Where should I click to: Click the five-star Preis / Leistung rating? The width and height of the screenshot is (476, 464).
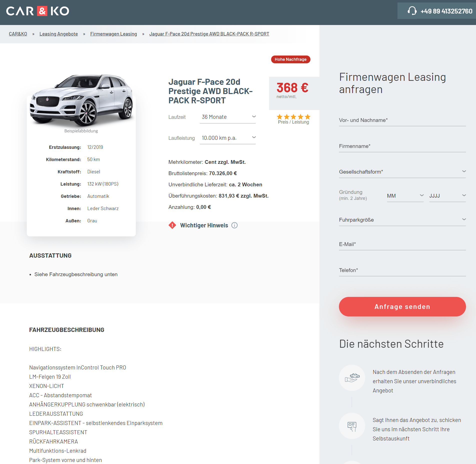click(294, 117)
